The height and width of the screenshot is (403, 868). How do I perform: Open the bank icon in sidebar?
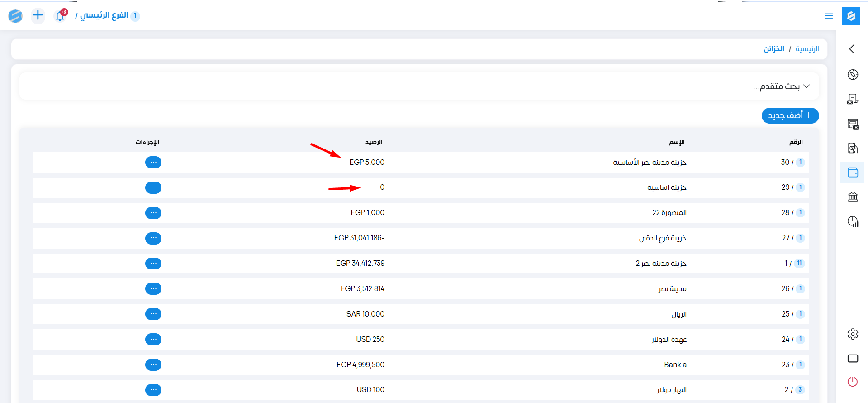[x=853, y=197]
